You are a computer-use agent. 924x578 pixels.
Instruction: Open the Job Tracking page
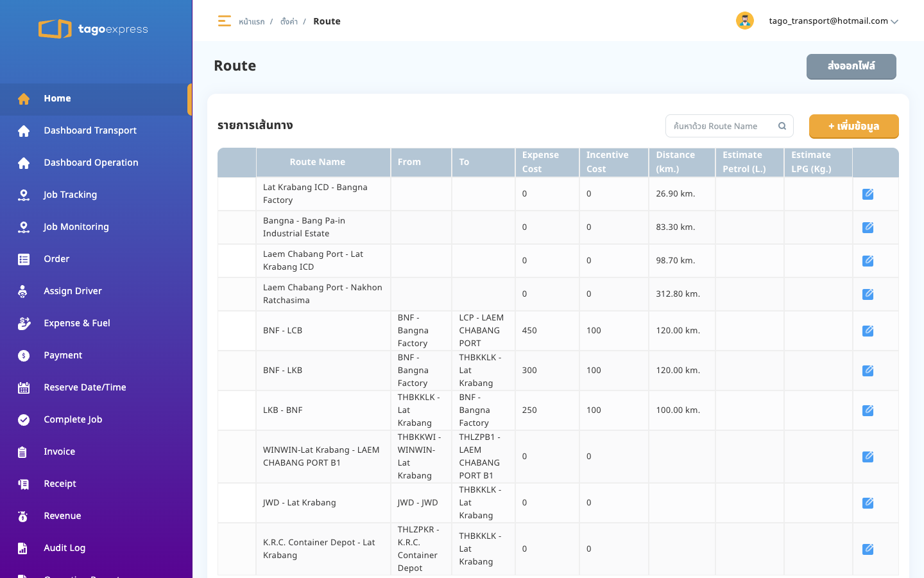96,195
